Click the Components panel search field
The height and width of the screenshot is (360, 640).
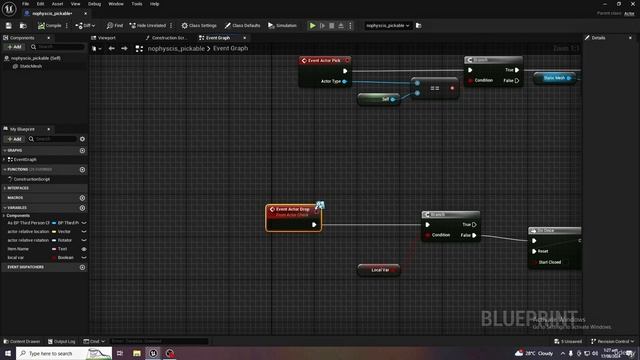58,47
